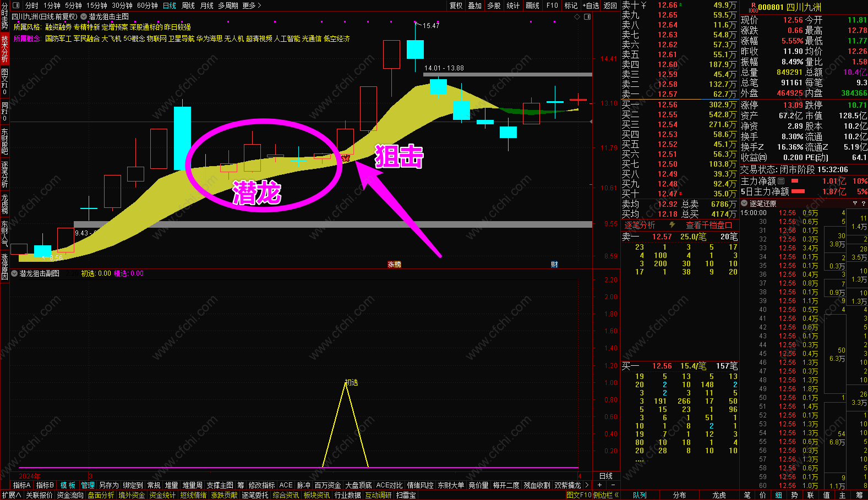Viewport: 868px width, 500px height.
Task: Choose the 百万资金 indicator
Action: click(x=328, y=485)
